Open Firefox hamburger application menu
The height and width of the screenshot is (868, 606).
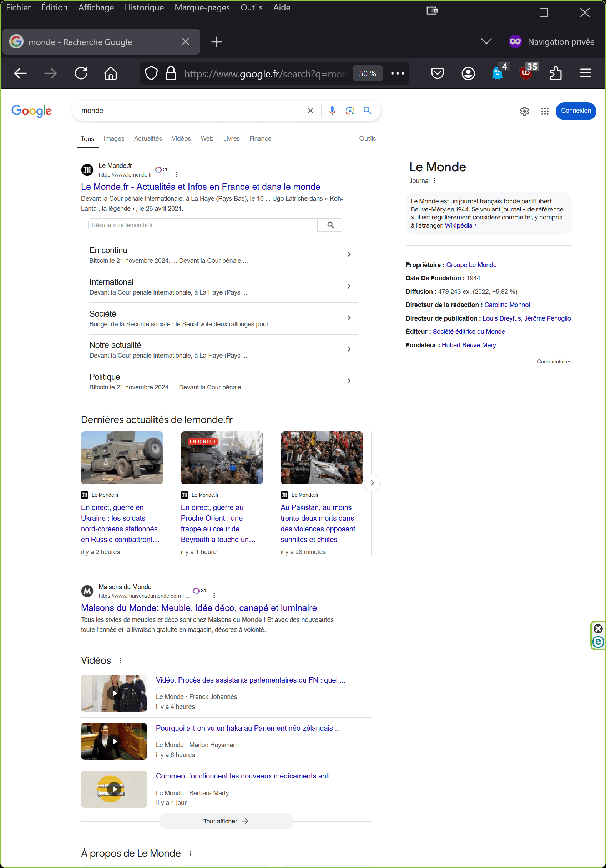point(586,73)
